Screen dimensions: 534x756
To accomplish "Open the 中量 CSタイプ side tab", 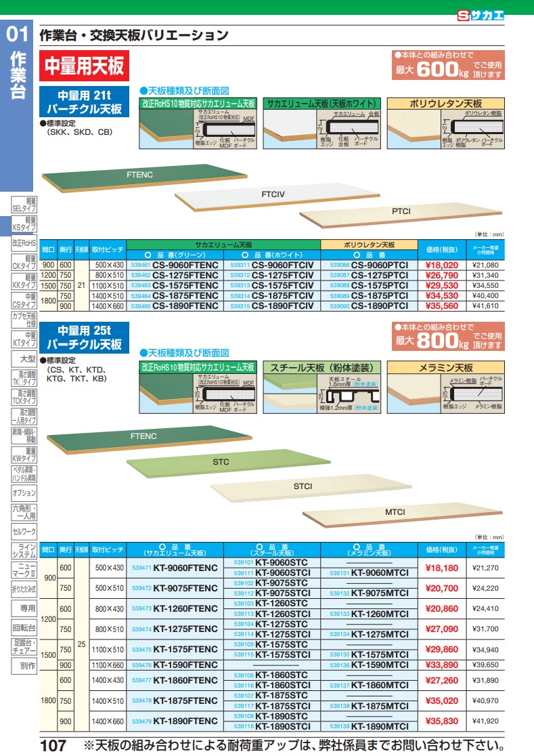I will (24, 301).
